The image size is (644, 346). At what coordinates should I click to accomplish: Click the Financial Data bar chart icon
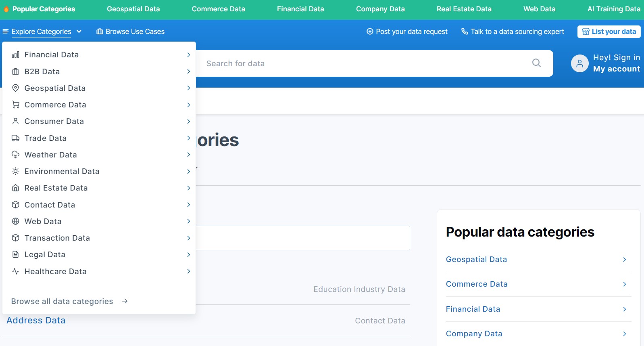pyautogui.click(x=16, y=55)
